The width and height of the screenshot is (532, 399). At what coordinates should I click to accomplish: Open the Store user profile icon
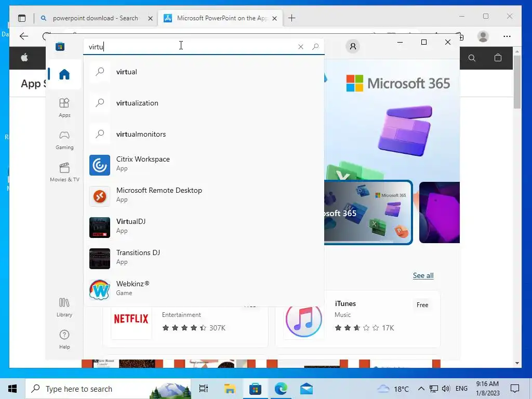click(x=353, y=46)
